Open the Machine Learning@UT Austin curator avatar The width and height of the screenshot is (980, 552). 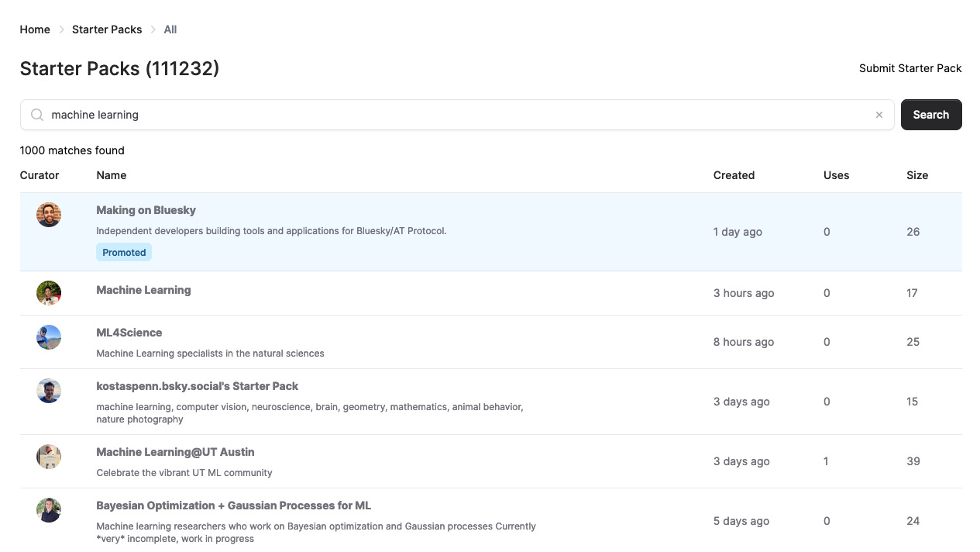point(49,457)
